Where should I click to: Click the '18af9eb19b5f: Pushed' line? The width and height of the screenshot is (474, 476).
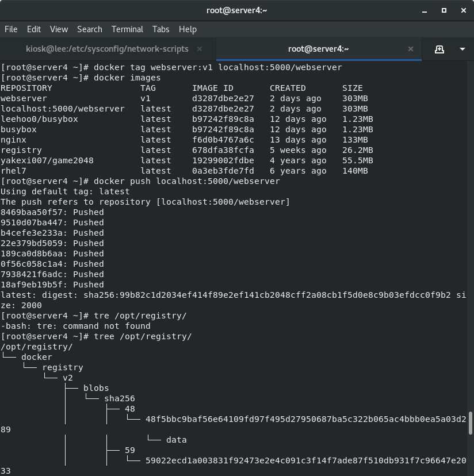[52, 285]
